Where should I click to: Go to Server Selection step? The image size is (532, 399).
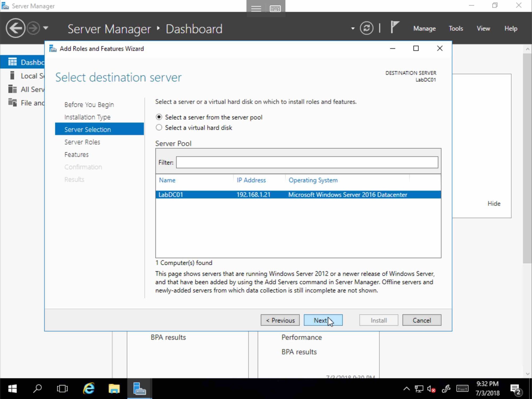[x=99, y=129]
